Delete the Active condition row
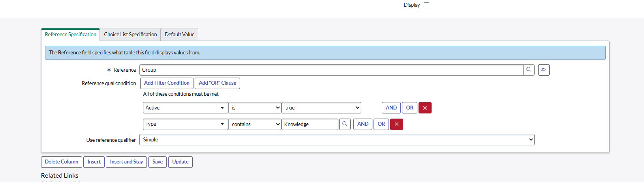644x182 pixels. click(425, 108)
